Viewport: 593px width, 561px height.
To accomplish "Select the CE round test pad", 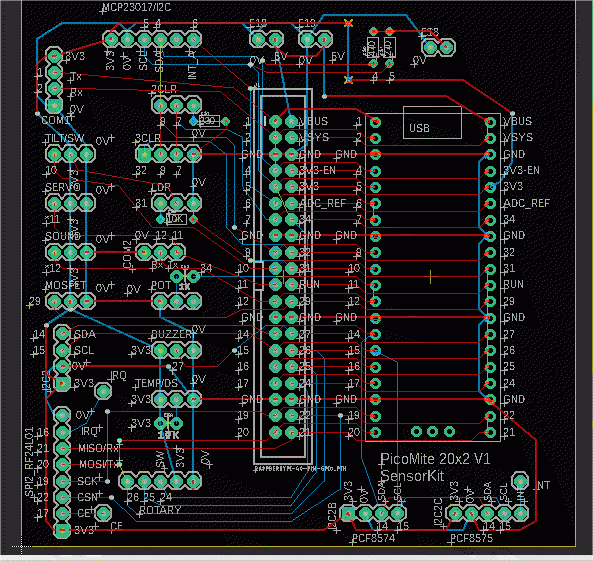I will 102,513.
